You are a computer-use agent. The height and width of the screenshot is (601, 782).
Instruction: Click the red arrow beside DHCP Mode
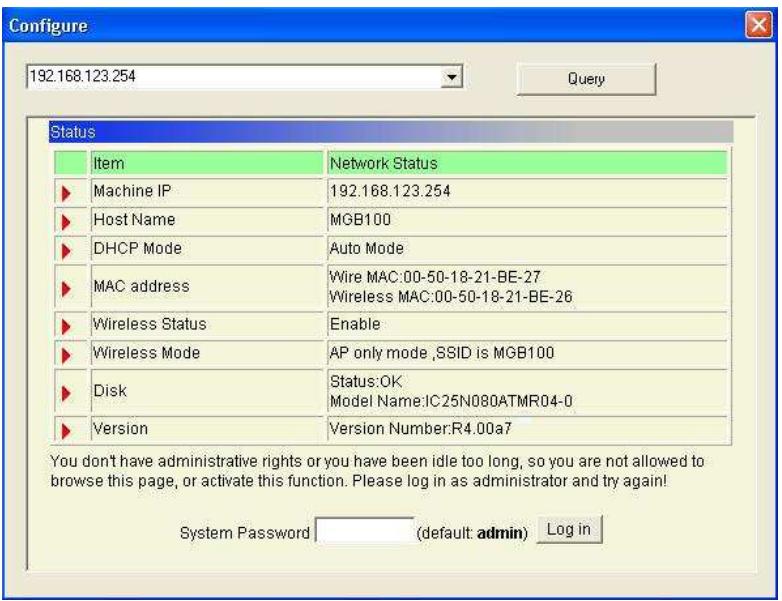pyautogui.click(x=65, y=251)
